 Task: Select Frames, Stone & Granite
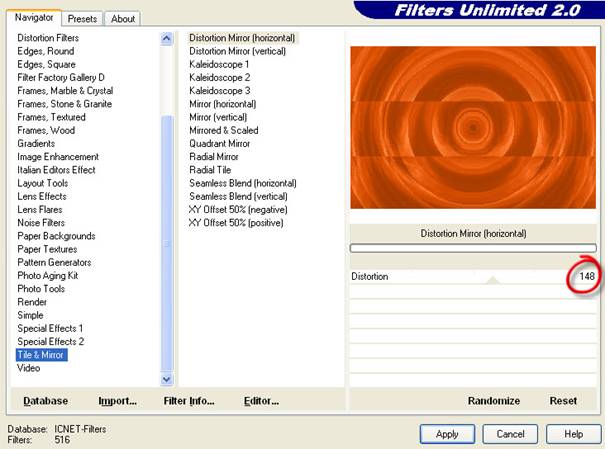(64, 104)
